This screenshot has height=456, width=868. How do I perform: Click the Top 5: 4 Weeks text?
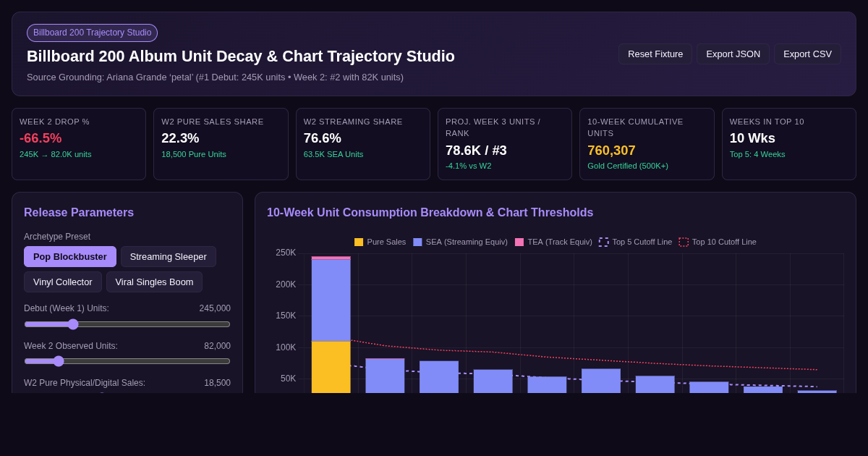pyautogui.click(x=757, y=154)
